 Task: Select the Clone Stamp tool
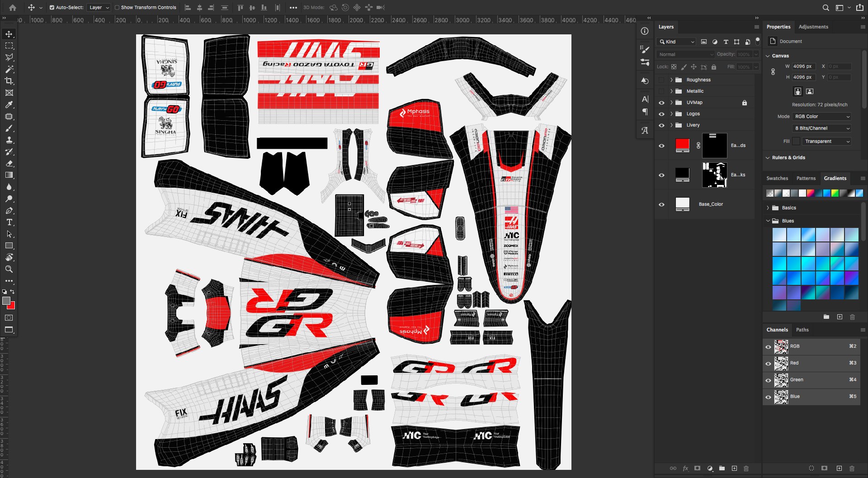[x=9, y=140]
